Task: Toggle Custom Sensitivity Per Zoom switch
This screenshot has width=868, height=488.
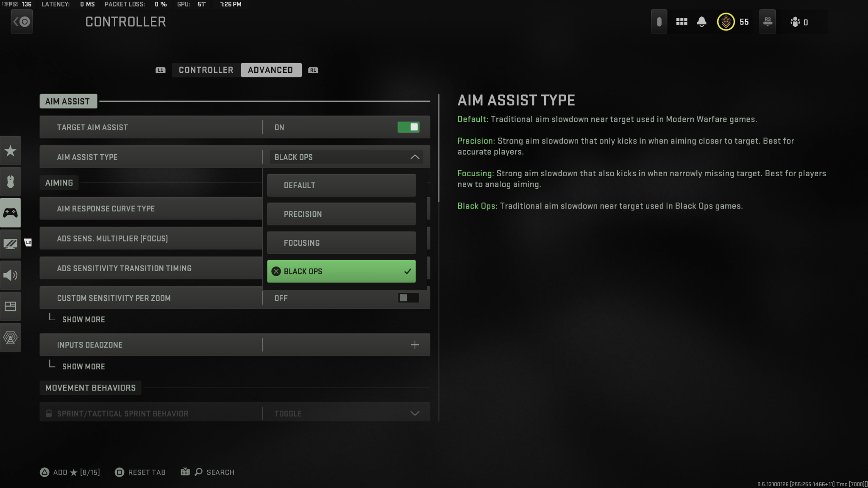Action: pos(409,298)
